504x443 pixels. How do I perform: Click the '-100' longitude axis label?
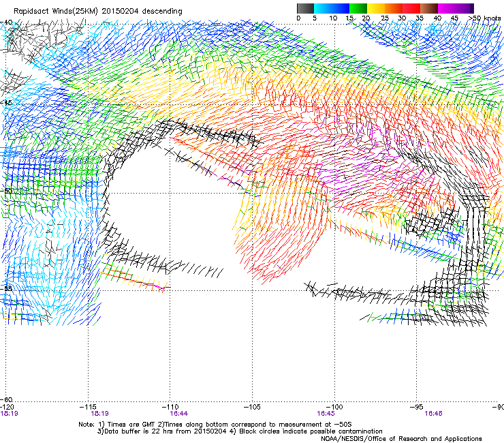point(334,407)
